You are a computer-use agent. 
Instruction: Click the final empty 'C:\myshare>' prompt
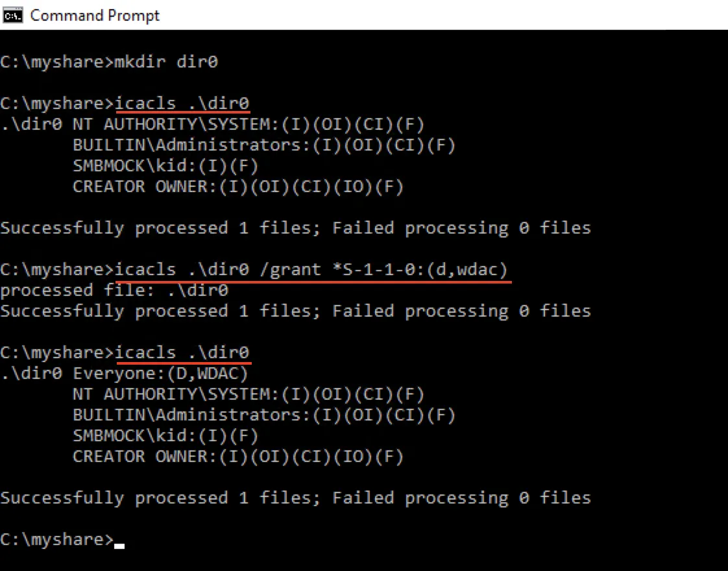tap(57, 539)
